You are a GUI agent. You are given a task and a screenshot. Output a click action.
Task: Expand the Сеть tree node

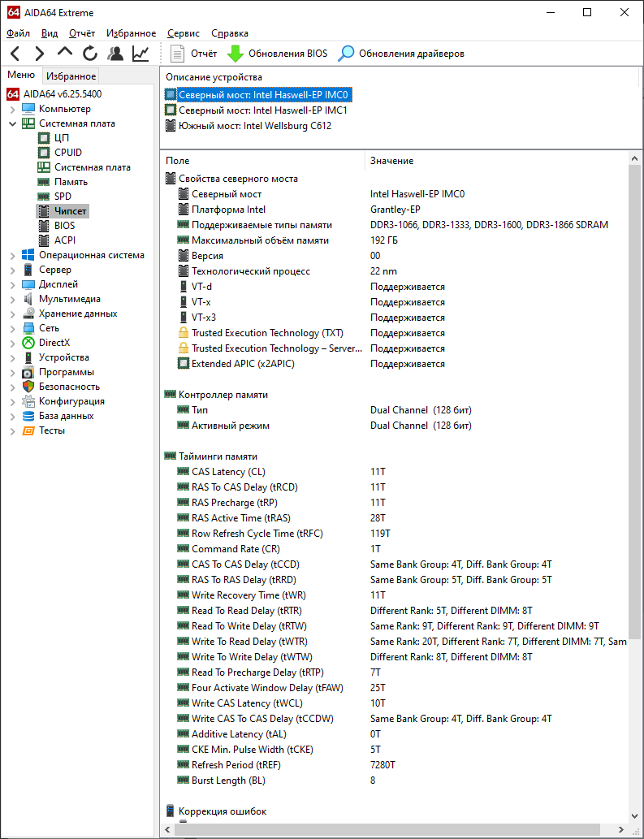[x=13, y=329]
